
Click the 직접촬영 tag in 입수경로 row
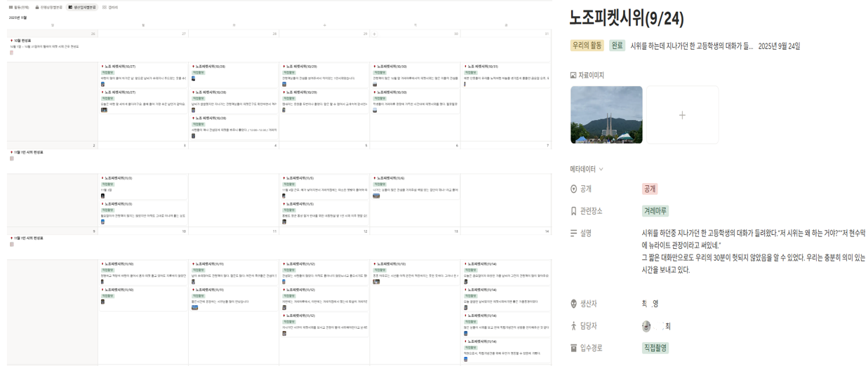655,348
